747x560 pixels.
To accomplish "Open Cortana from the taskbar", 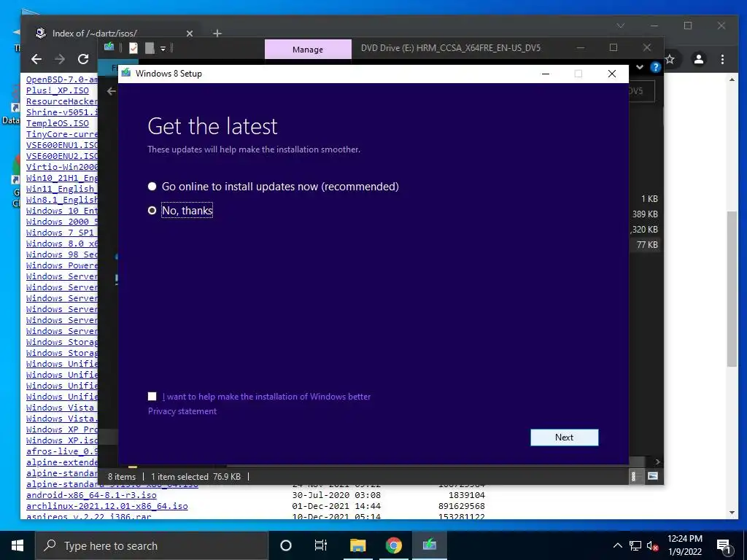I will coord(286,545).
